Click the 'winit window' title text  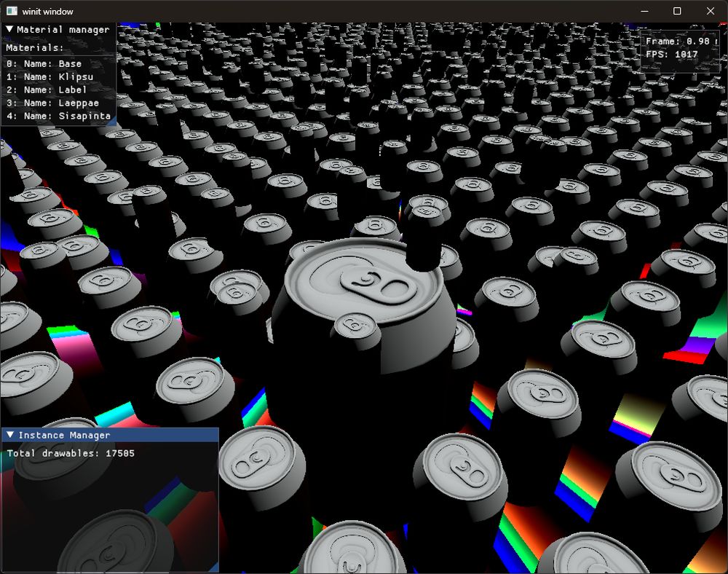click(47, 11)
